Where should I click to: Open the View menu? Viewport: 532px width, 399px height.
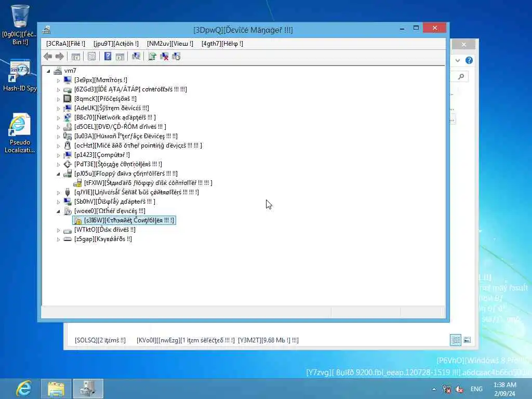170,44
